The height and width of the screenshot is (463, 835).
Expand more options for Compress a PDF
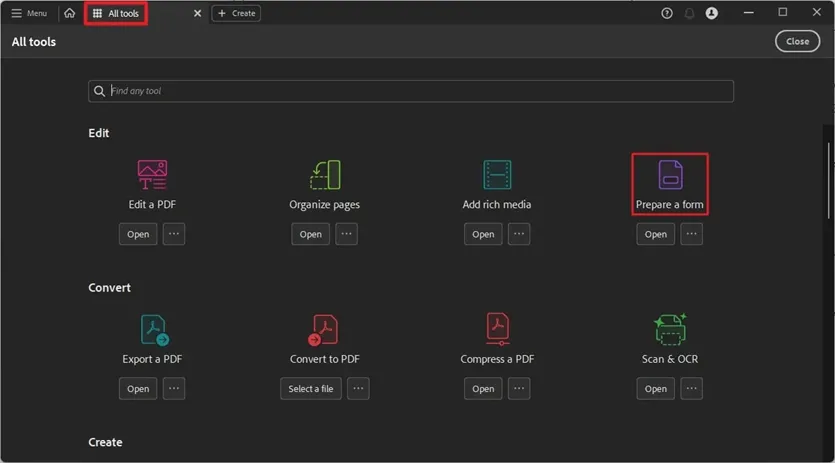(519, 389)
